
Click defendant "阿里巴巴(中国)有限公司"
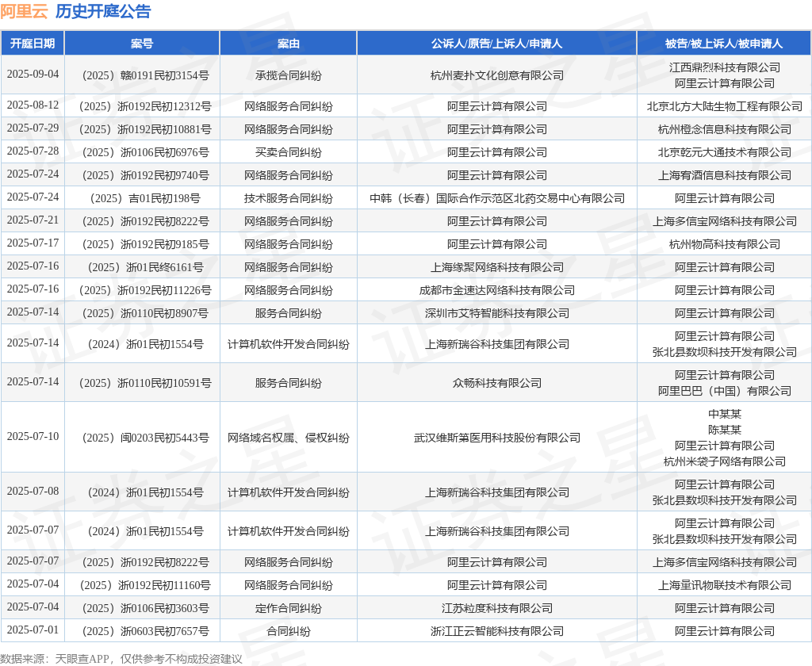tap(724, 391)
